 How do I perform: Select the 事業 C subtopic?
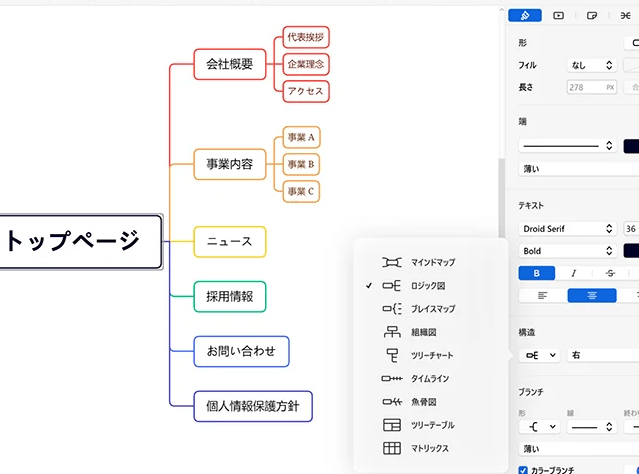(302, 192)
